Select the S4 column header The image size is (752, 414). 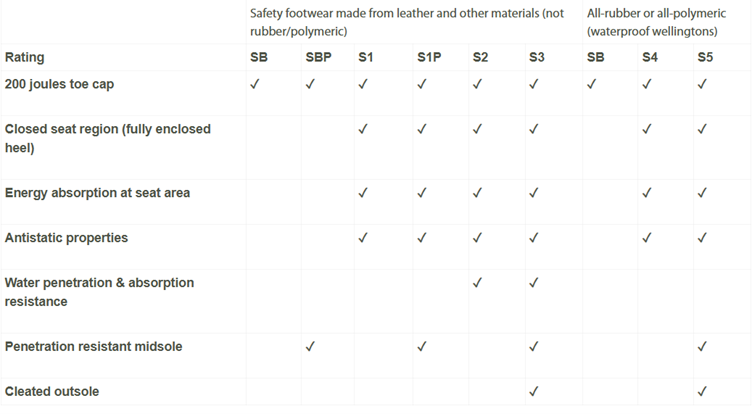pos(650,57)
